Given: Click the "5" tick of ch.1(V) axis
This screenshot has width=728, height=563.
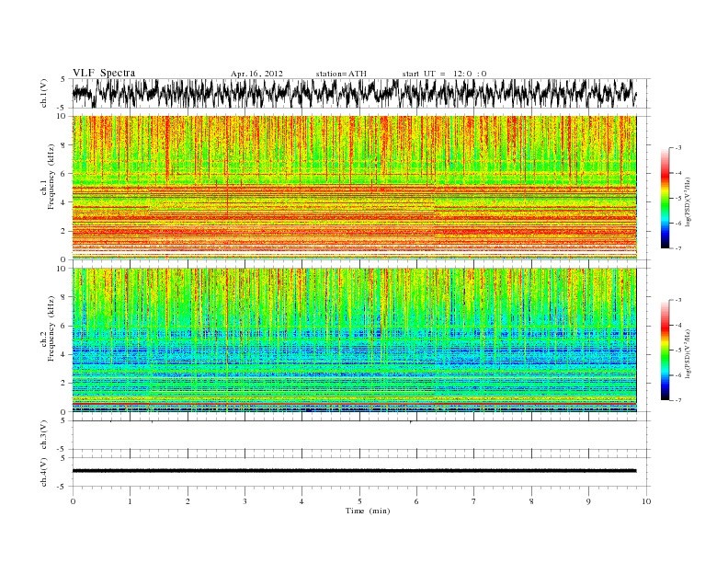Looking at the screenshot, I should (x=63, y=79).
